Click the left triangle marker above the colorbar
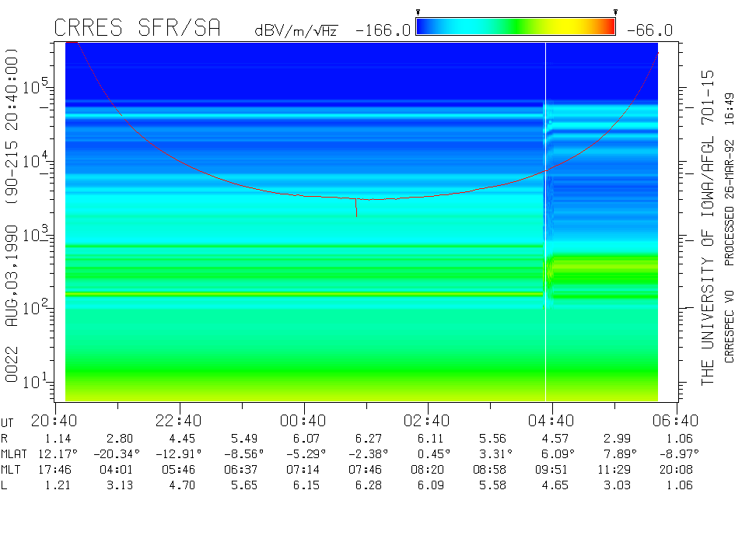This screenshot has height=560, width=735. pos(418,12)
